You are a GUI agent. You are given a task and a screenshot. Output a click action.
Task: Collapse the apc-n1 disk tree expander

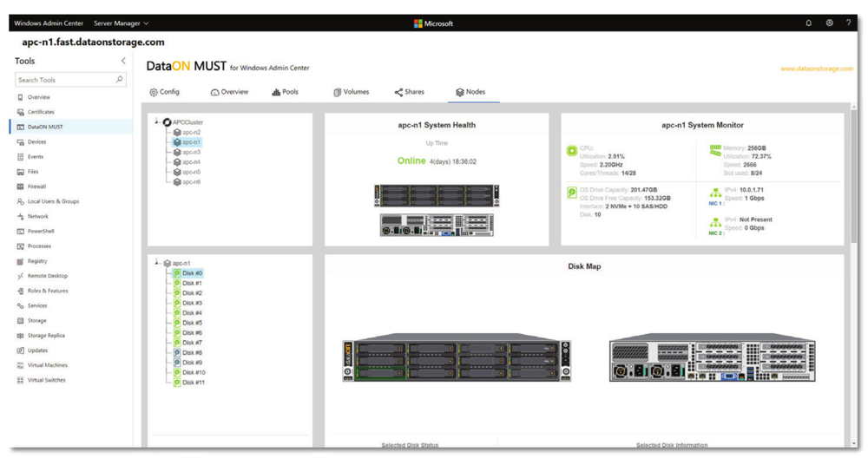157,263
